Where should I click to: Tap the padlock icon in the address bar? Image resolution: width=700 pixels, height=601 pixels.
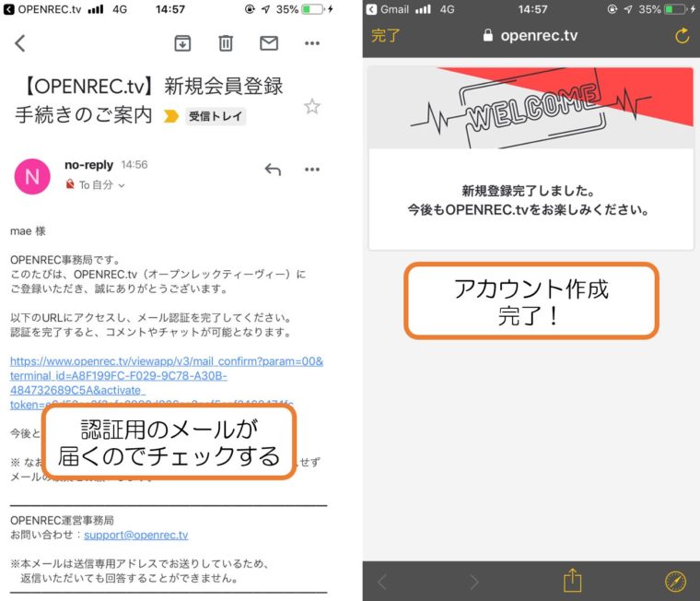point(488,35)
